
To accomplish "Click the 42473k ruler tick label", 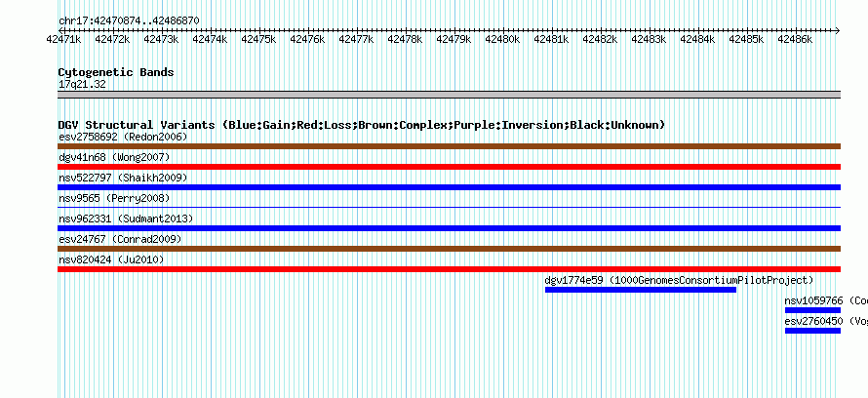I will coord(161,39).
